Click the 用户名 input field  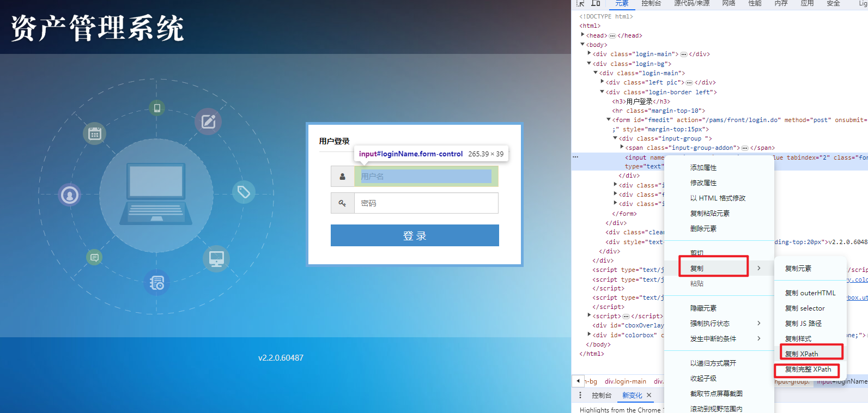[x=426, y=177]
